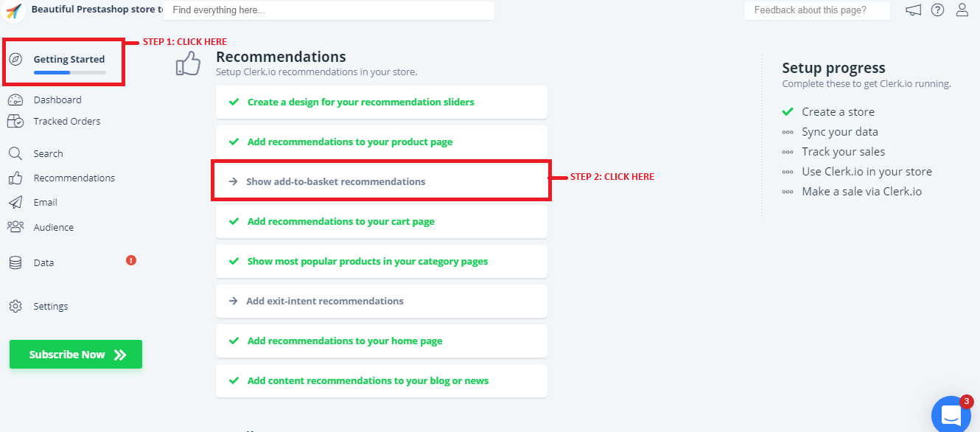Open the chat support bubble
The width and height of the screenshot is (980, 432).
pos(951,416)
